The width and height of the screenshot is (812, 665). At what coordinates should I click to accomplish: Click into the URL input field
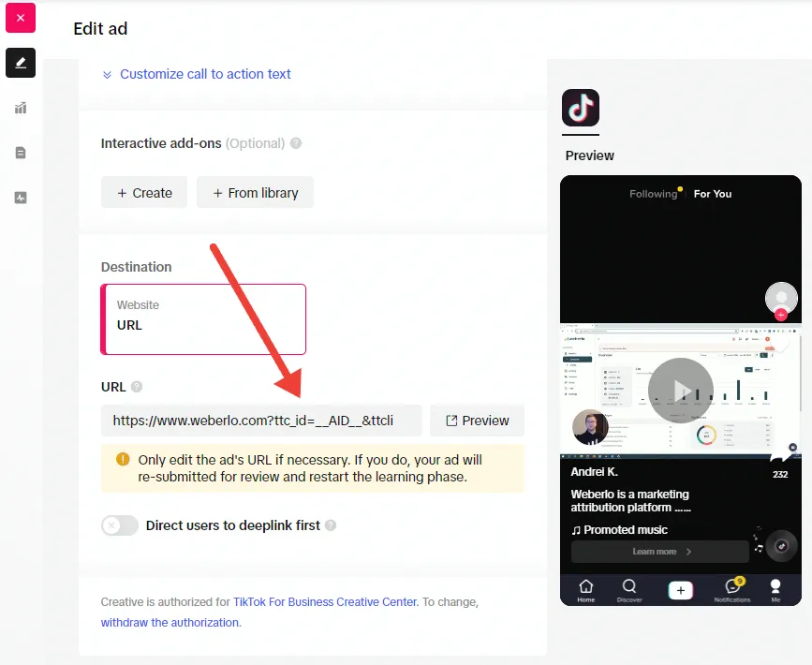(x=261, y=421)
